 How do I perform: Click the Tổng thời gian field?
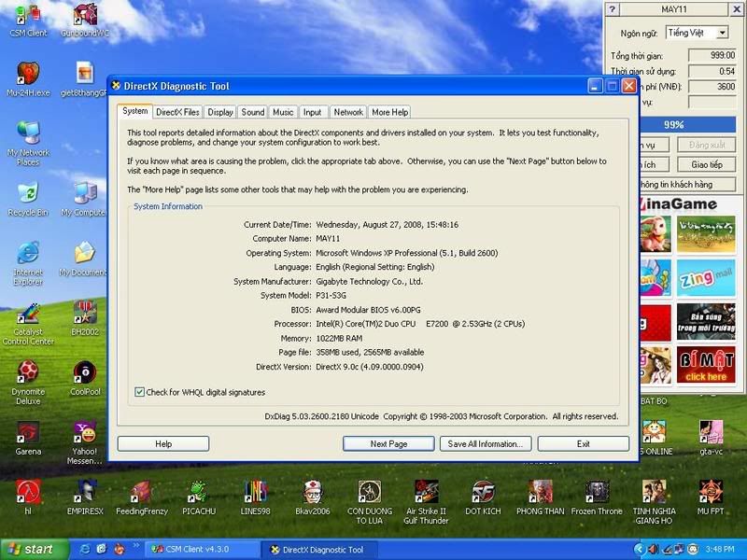712,55
